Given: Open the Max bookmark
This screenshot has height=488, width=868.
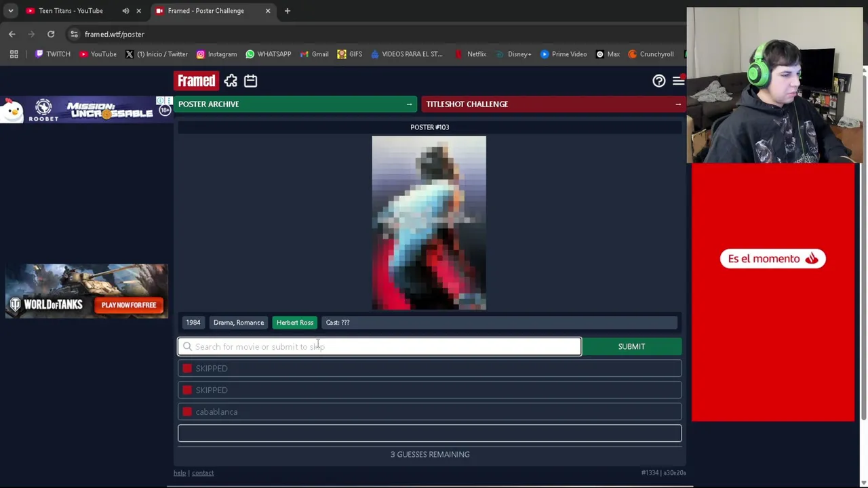Looking at the screenshot, I should [607, 54].
